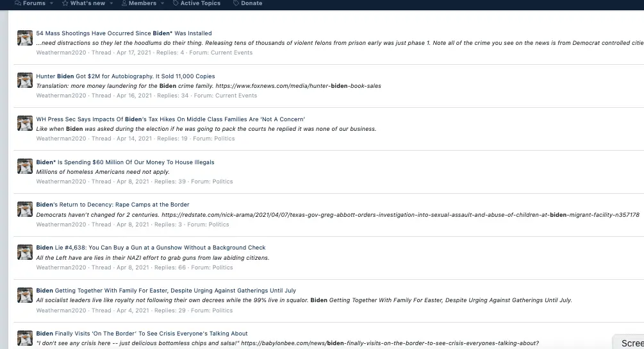Screen dimensions: 644x349
Task: Click avatar on the 'Finally Visits On The Border' row
Action: pyautogui.click(x=24, y=338)
